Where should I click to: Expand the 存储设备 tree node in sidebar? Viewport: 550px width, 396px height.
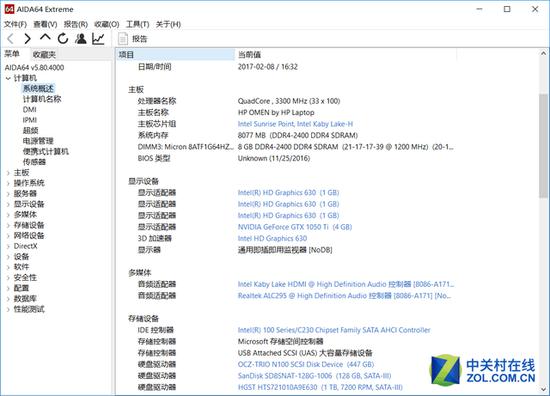pyautogui.click(x=8, y=225)
